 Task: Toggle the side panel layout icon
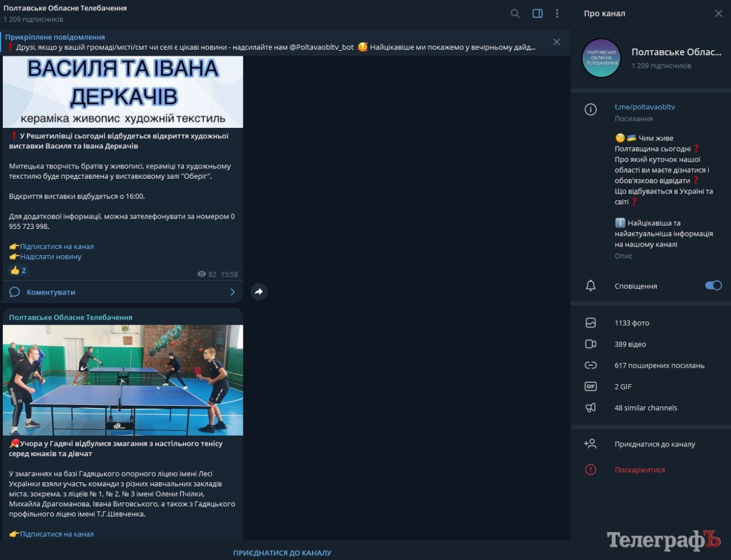(x=537, y=13)
